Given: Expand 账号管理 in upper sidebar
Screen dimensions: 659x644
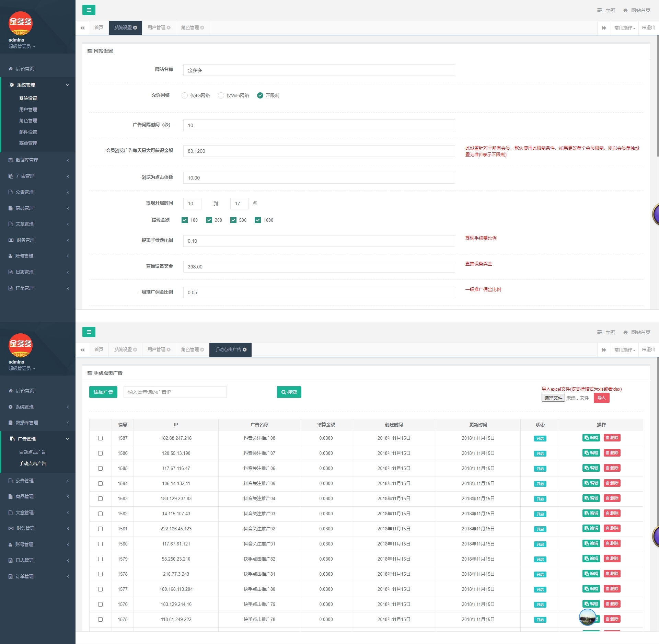Looking at the screenshot, I should (38, 256).
